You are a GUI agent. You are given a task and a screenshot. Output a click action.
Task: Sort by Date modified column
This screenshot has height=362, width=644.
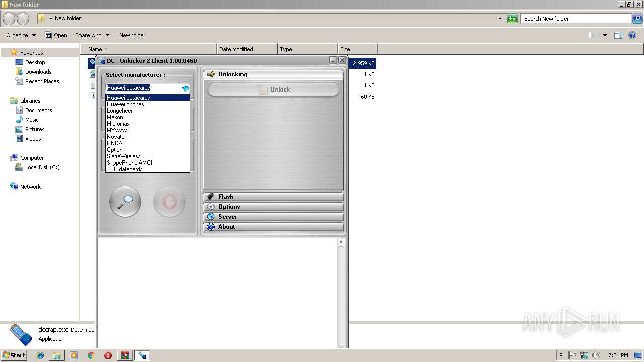coord(247,49)
